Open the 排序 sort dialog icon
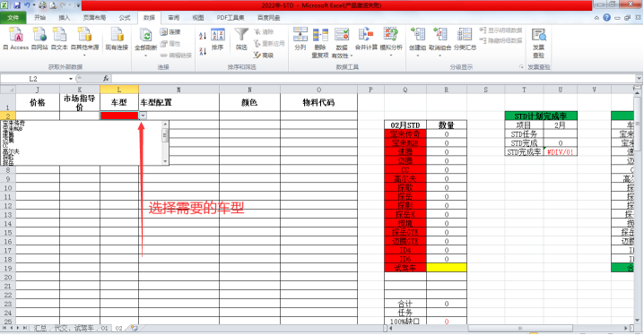The height and width of the screenshot is (335, 644). point(218,35)
